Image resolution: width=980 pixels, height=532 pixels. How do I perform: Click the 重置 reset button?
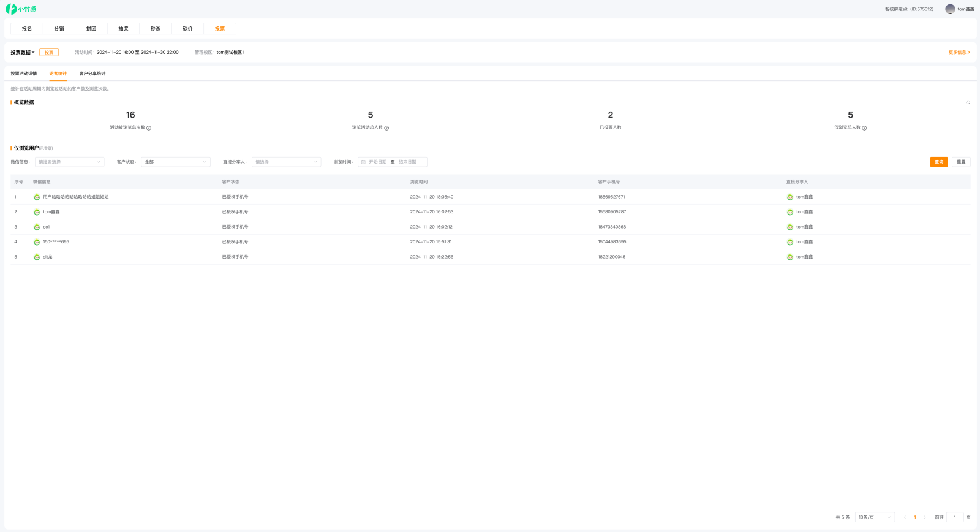click(x=961, y=162)
